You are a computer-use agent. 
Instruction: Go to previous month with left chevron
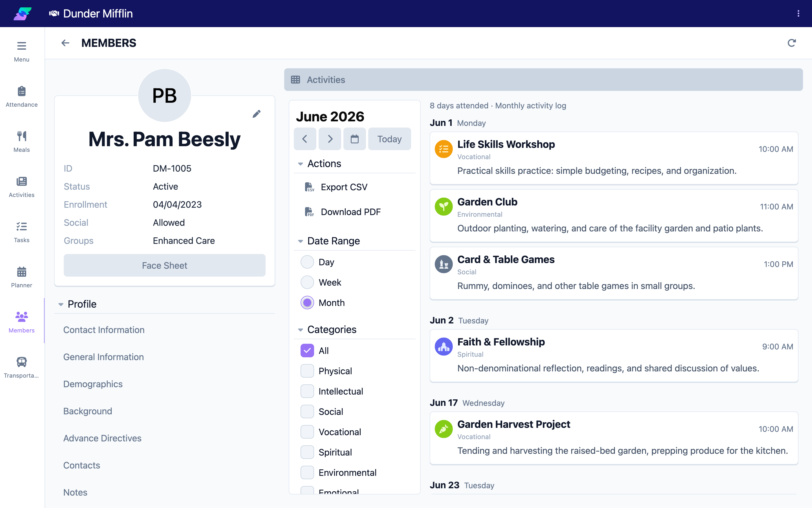305,139
